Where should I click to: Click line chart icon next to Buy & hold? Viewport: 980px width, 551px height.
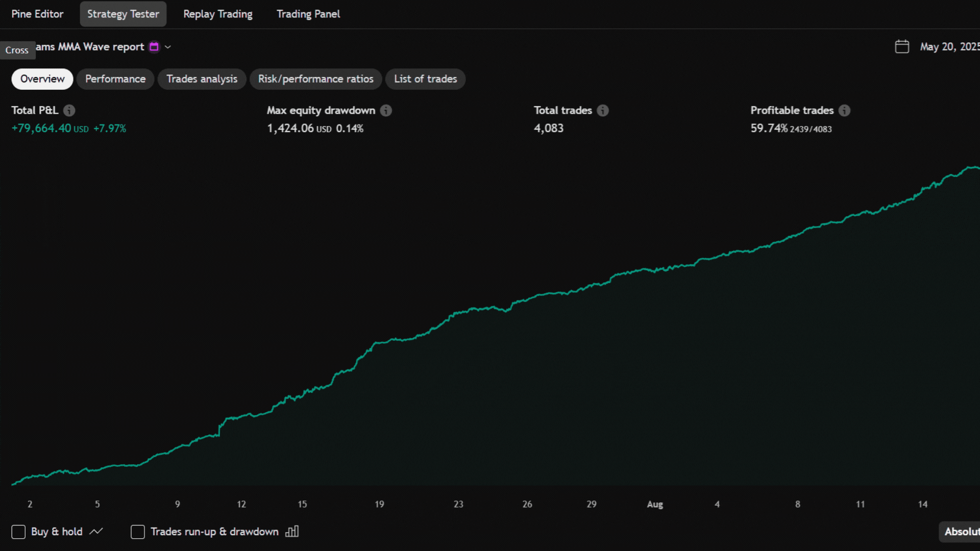coord(96,532)
